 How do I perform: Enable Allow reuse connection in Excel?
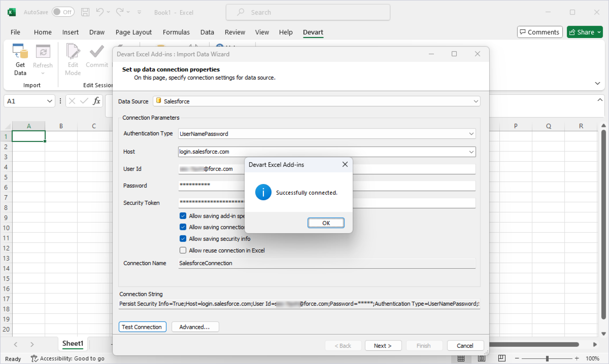pos(183,250)
